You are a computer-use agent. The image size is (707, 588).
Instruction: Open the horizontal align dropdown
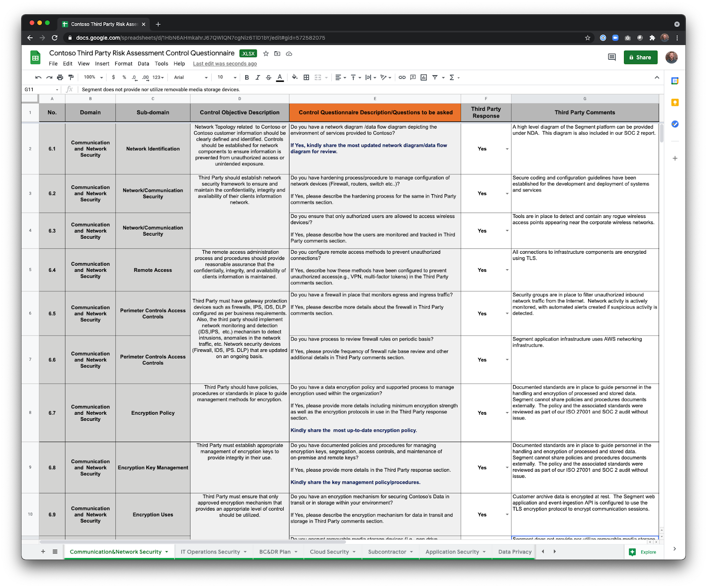point(340,77)
